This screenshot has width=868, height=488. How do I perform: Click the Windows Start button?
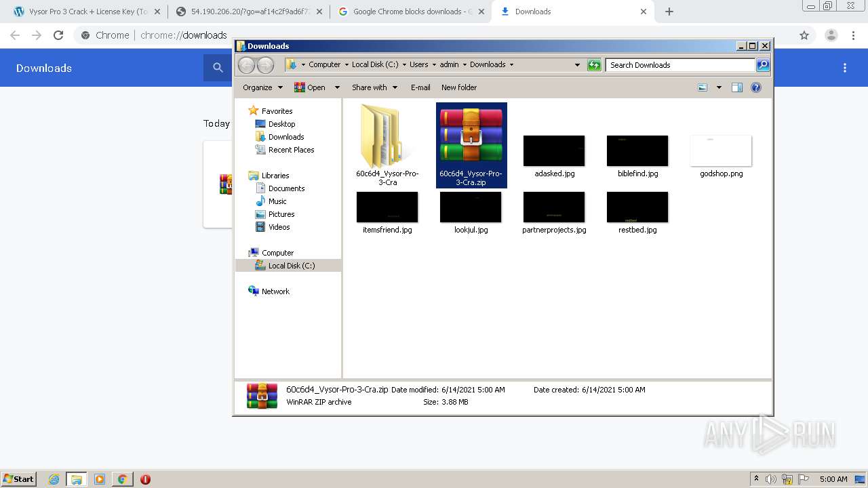(19, 479)
